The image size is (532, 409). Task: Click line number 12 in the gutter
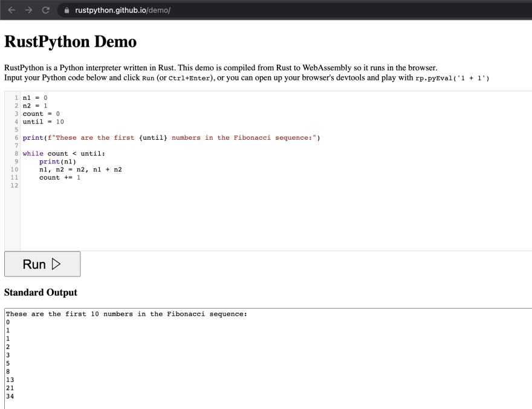[15, 185]
